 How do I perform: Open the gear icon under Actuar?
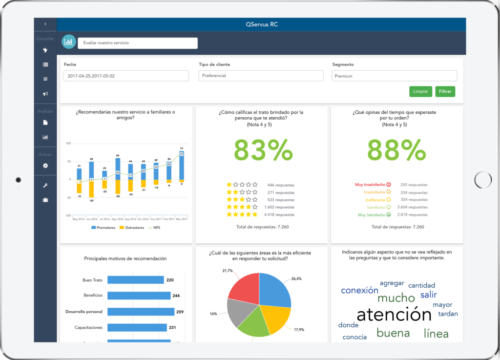pos(45,166)
